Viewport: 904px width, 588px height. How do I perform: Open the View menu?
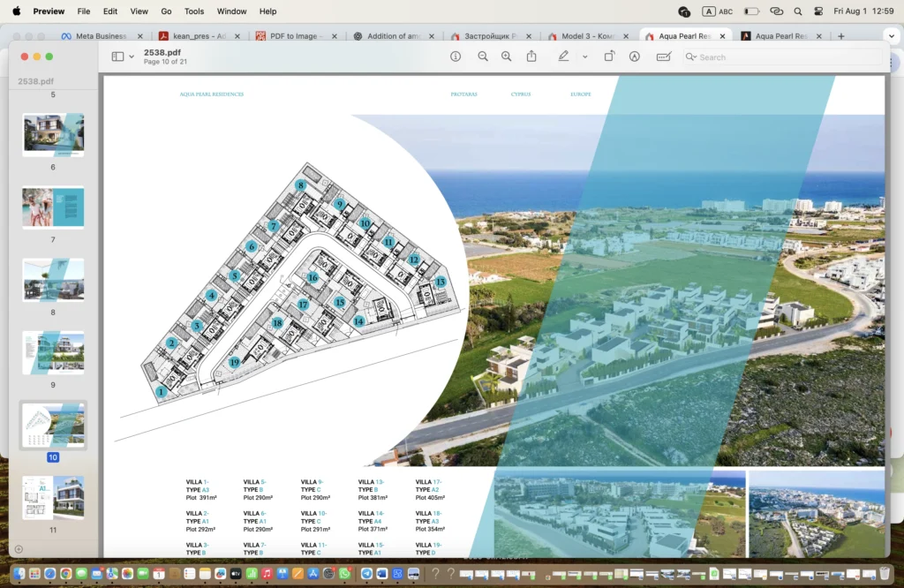point(139,11)
